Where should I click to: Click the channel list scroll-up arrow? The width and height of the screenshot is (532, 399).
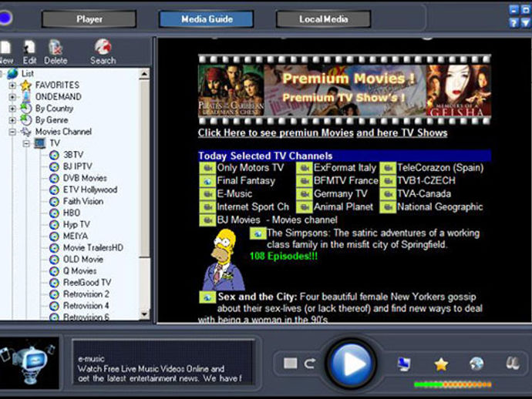tap(144, 74)
